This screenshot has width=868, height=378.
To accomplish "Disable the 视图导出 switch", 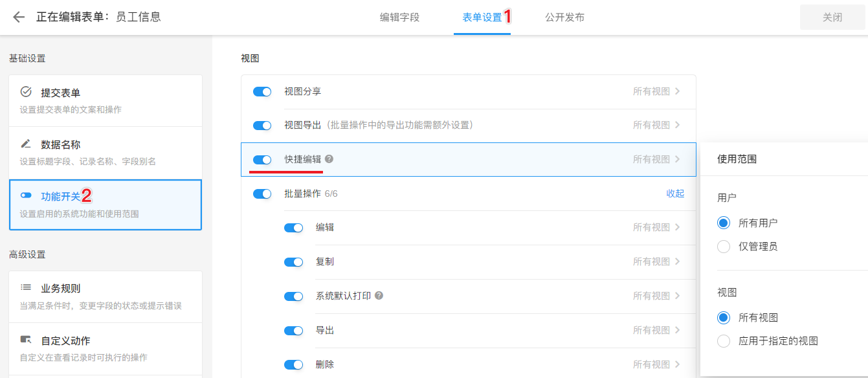I will pos(262,126).
